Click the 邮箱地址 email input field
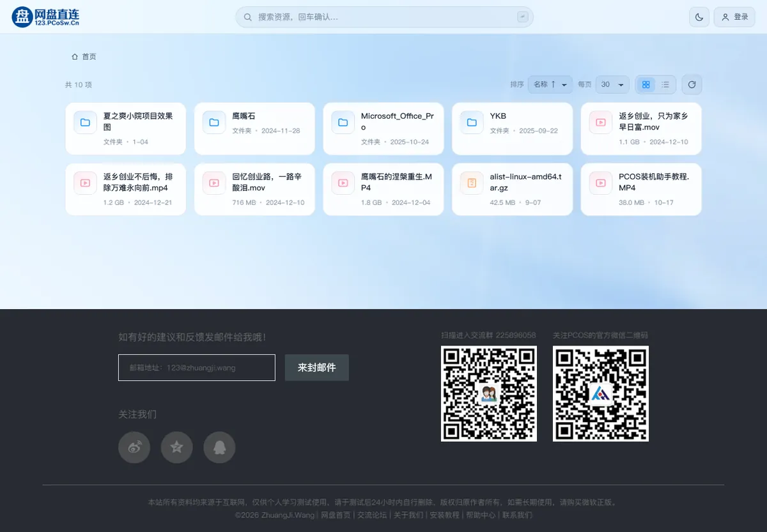Image resolution: width=767 pixels, height=532 pixels. tap(197, 368)
